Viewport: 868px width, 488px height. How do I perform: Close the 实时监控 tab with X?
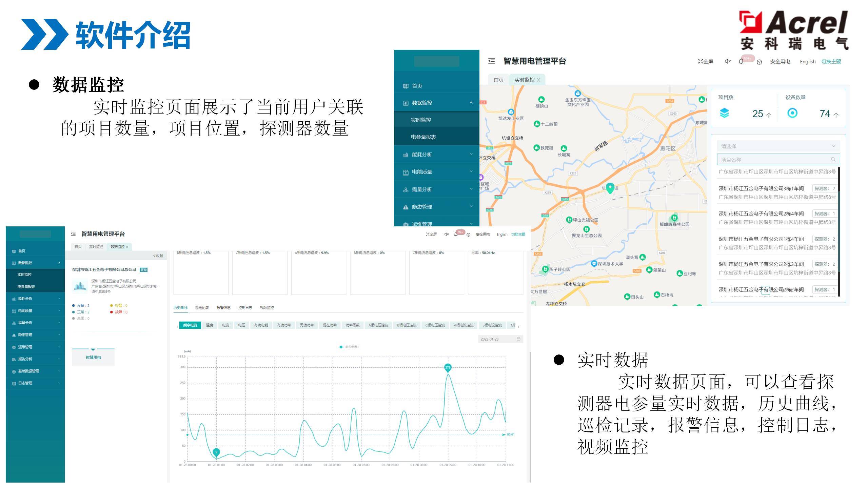click(x=538, y=80)
